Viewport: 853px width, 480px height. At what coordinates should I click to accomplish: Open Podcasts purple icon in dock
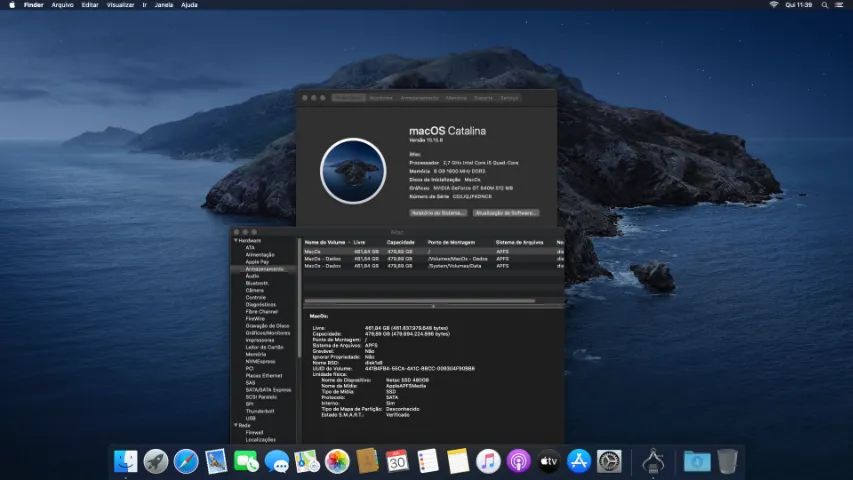518,461
